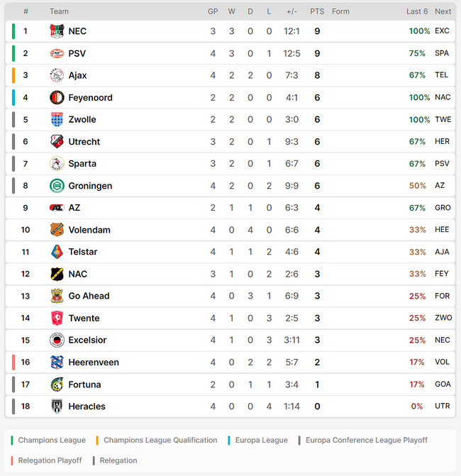Click the Volendam orange crest

(57, 230)
